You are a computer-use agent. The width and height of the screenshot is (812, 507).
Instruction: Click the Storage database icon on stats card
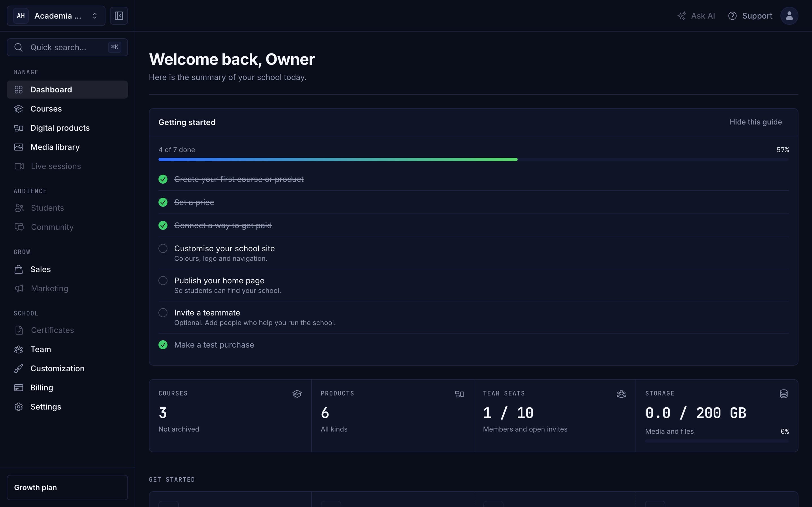point(784,394)
